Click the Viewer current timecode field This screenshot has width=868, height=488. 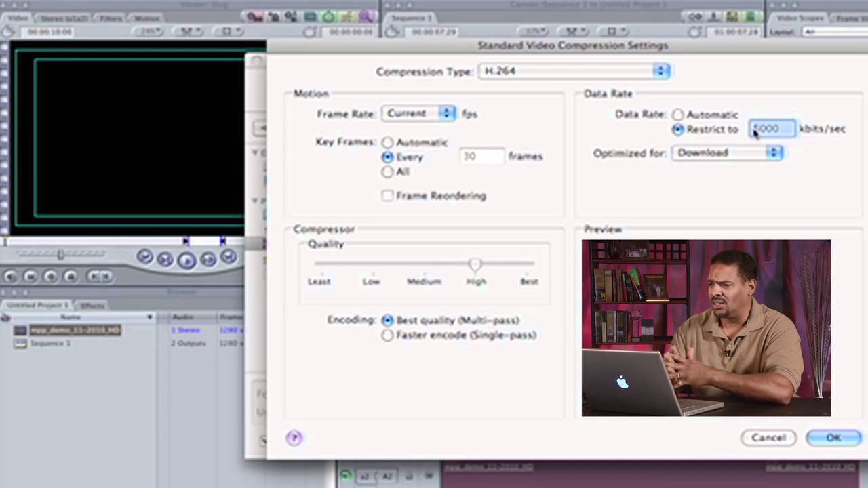[x=351, y=32]
